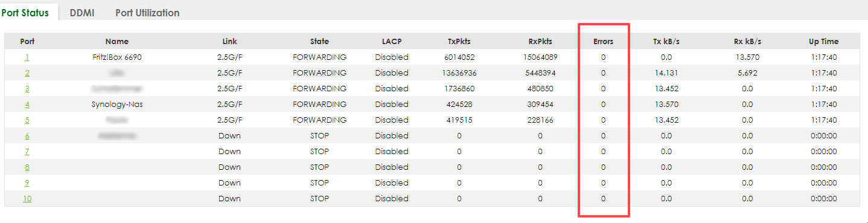
Task: Select the Port Status tab
Action: coord(25,12)
